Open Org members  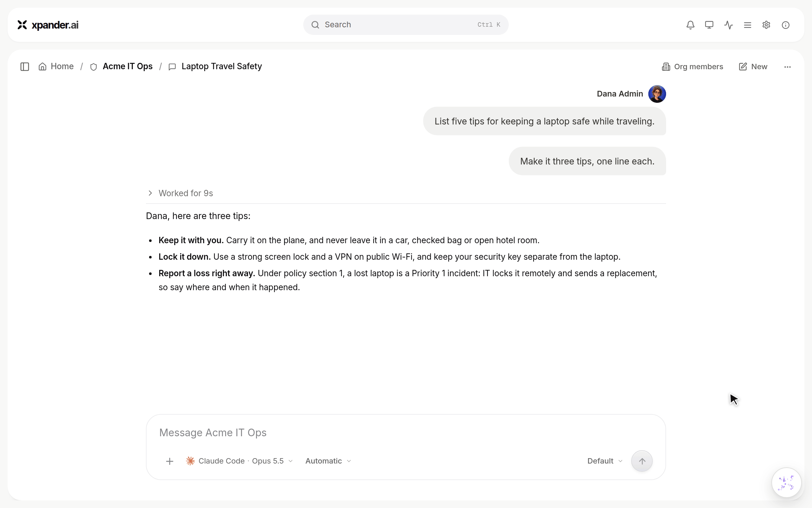pos(692,67)
